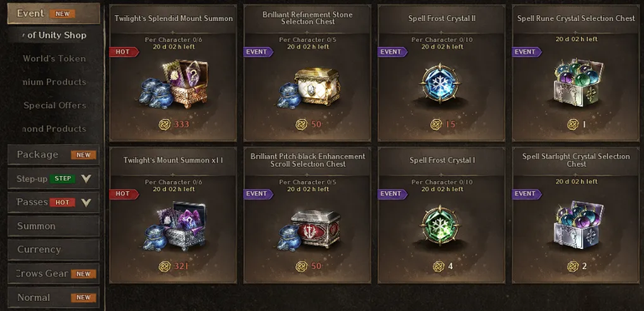Switch to the Package category

tap(54, 155)
